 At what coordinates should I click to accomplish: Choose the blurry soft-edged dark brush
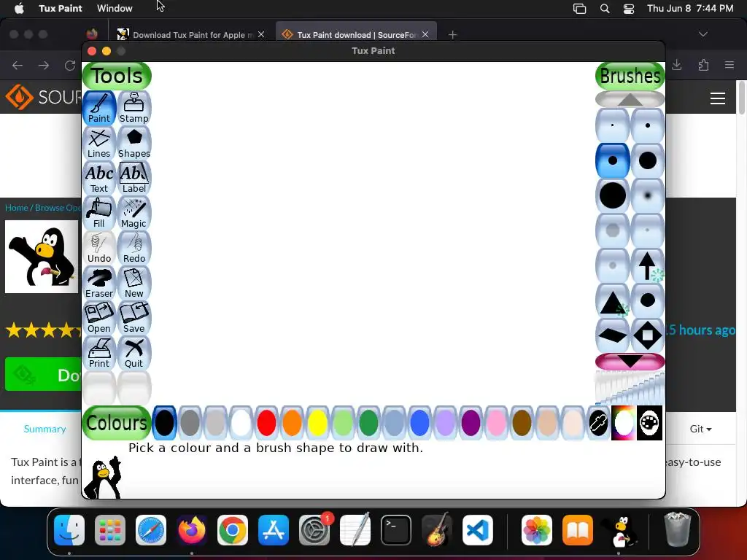[648, 195]
